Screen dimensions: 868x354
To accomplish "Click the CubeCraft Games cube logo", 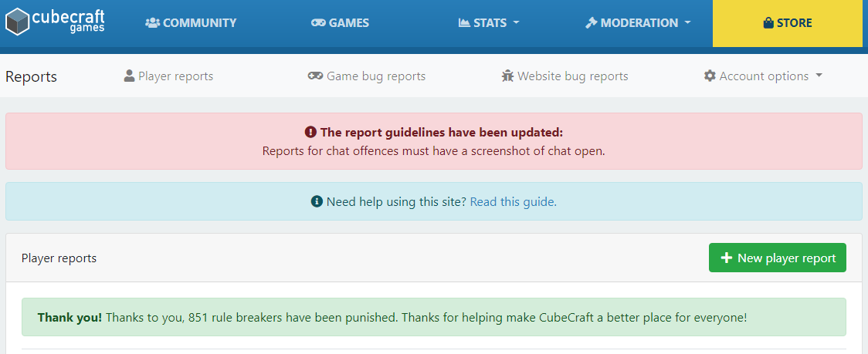I will [x=18, y=22].
